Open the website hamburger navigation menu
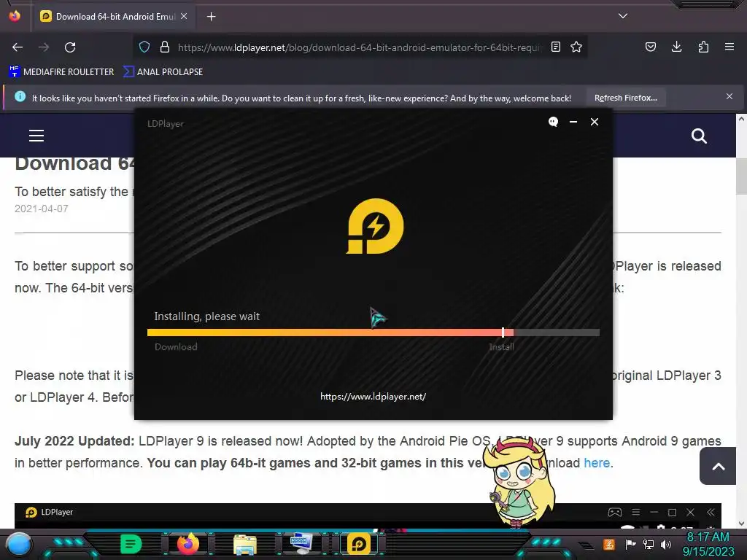The height and width of the screenshot is (560, 747). tap(36, 136)
